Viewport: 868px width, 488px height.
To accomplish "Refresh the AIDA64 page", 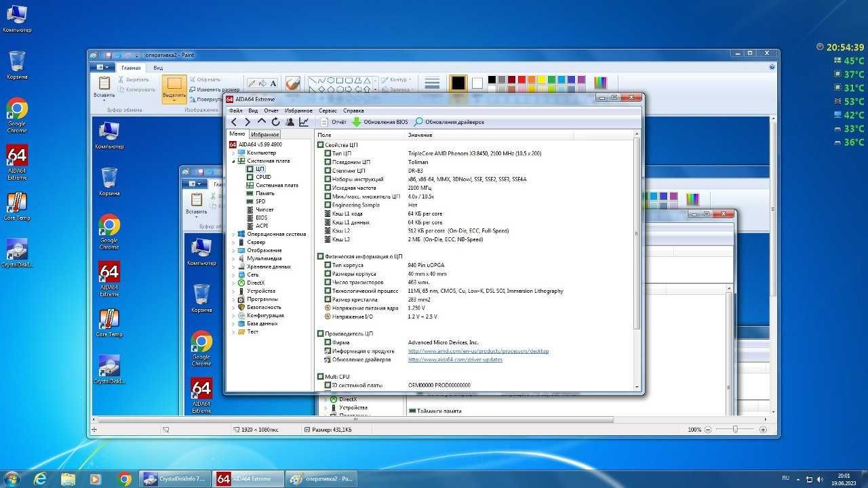I will 275,122.
